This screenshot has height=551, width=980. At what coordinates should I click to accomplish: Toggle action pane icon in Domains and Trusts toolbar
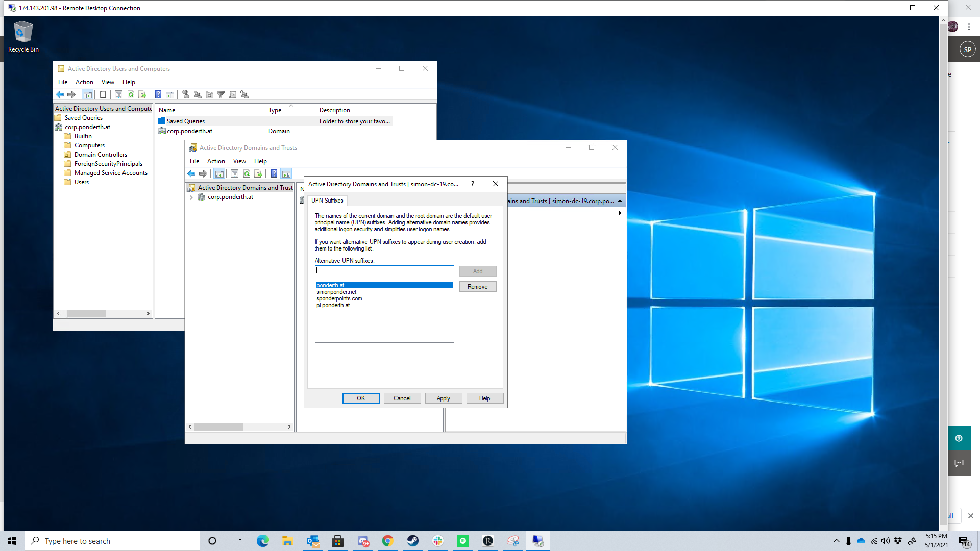286,174
